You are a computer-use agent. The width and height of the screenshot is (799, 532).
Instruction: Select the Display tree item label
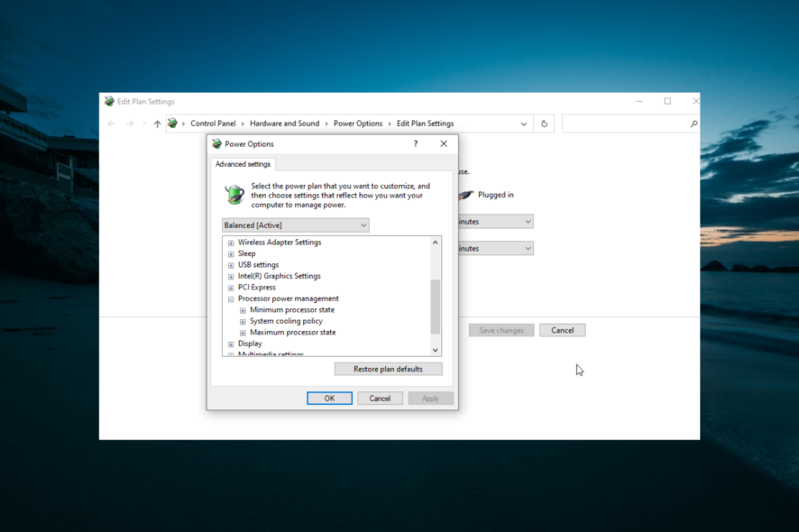tap(250, 344)
